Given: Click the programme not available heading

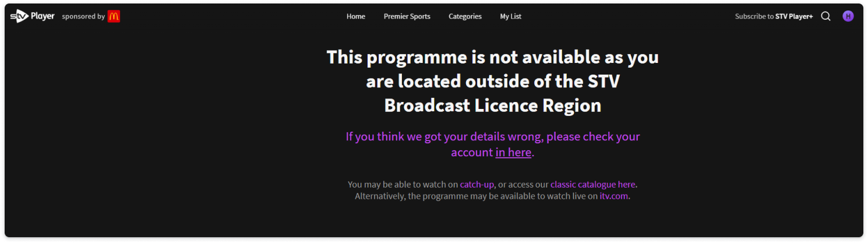Looking at the screenshot, I should point(492,81).
